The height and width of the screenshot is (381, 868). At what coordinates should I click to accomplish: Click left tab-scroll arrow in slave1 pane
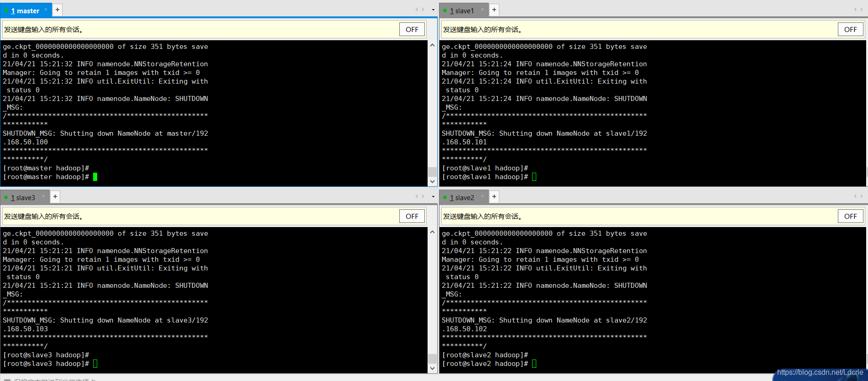[x=855, y=10]
